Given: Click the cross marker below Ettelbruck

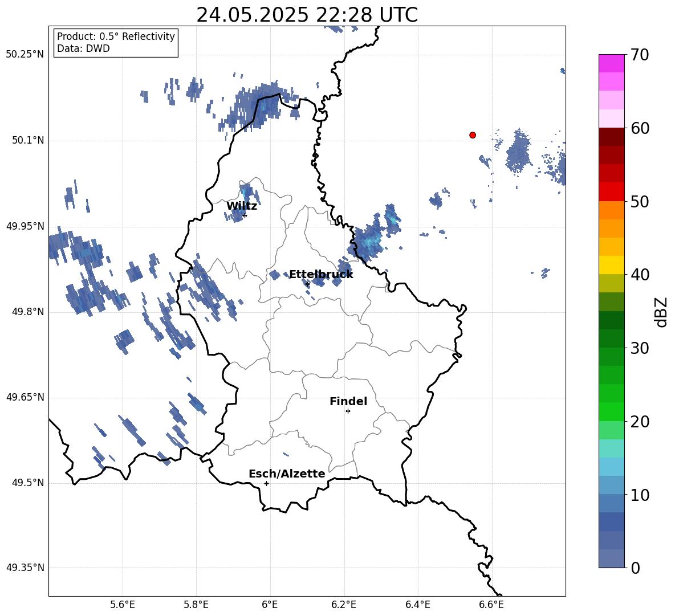Looking at the screenshot, I should (x=307, y=284).
